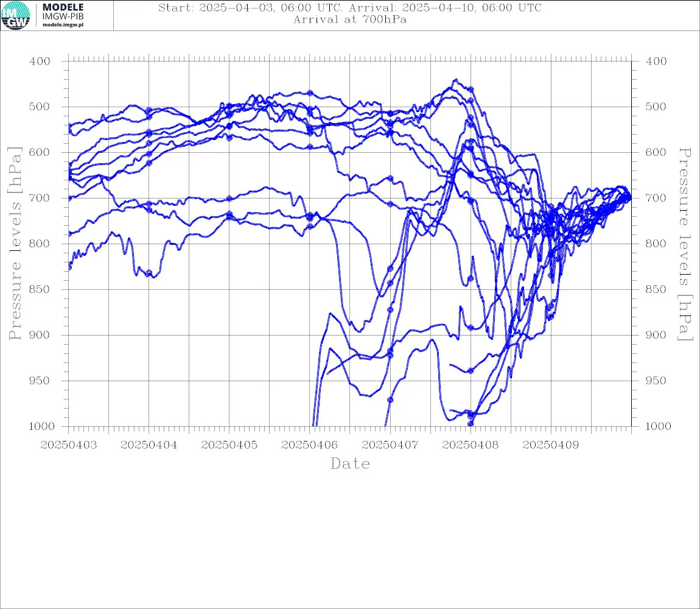This screenshot has height=609, width=700.
Task: Click right axis value 800
Action: point(656,244)
